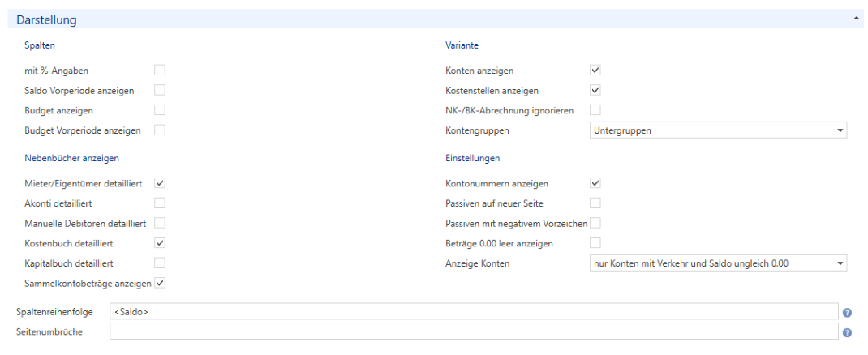Open help icon beside Spaltenreihenfolge field
Viewport: 868px width, 355px height.
[x=847, y=312]
